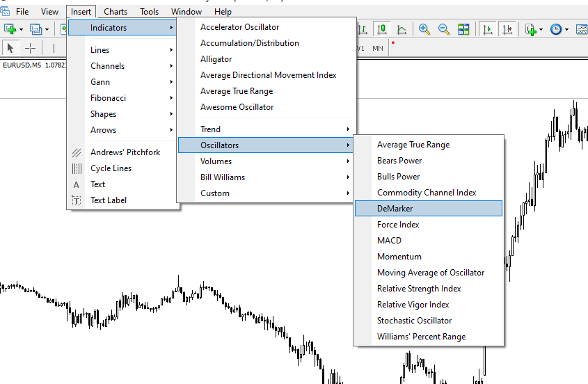Image resolution: width=588 pixels, height=384 pixels.
Task: Click the Indicators list icon
Action: click(530, 29)
